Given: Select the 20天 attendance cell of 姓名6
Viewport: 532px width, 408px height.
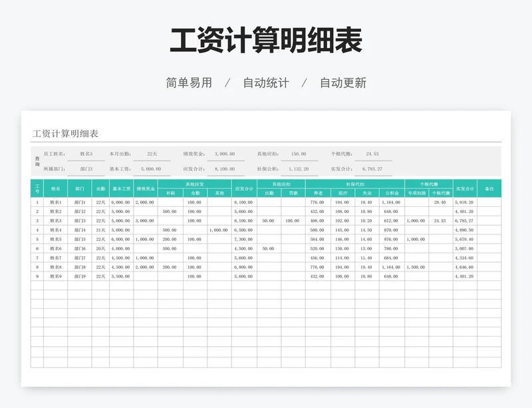Looking at the screenshot, I should point(100,249).
